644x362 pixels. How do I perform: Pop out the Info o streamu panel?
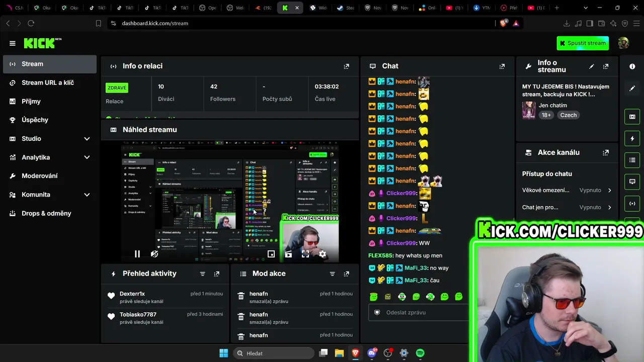(x=606, y=66)
